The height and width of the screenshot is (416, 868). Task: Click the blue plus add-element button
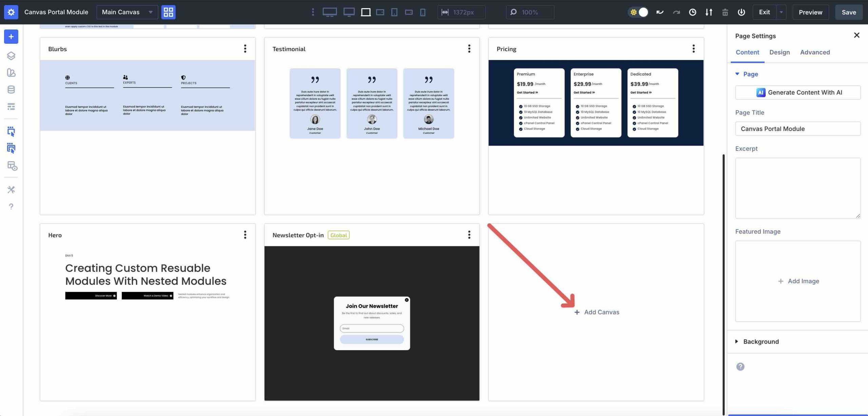point(11,37)
